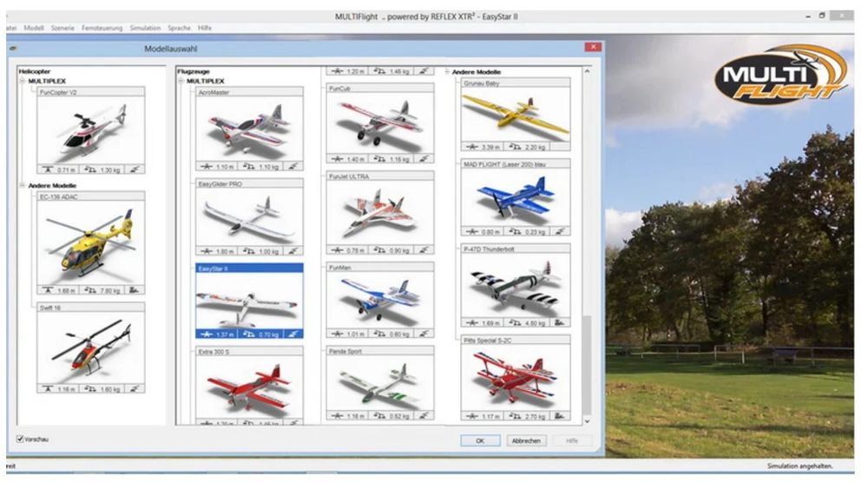
Task: Pick the P-47D Thunderbolt warbird
Action: tap(516, 287)
